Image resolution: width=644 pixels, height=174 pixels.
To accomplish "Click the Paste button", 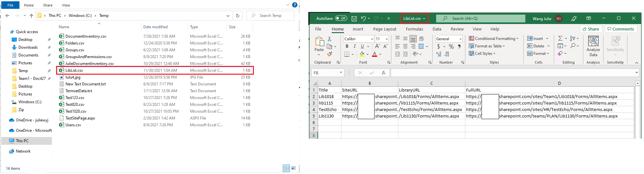I will click(x=319, y=44).
